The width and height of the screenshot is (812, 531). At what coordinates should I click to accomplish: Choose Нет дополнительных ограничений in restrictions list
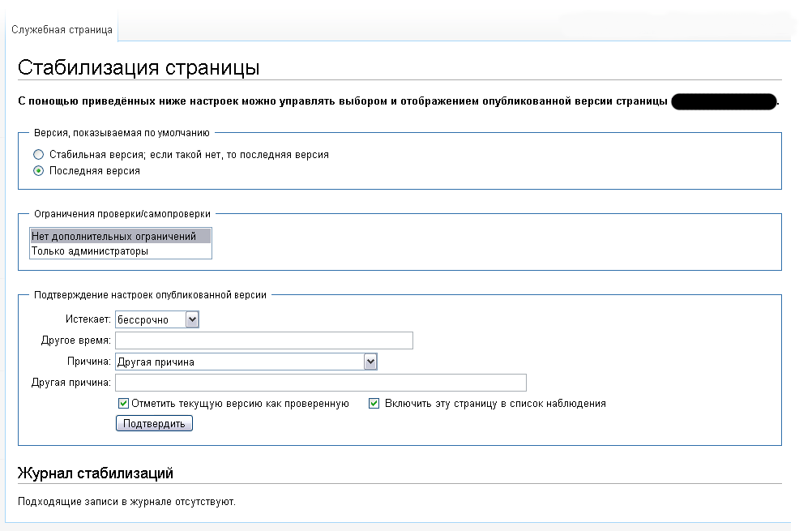click(x=120, y=236)
